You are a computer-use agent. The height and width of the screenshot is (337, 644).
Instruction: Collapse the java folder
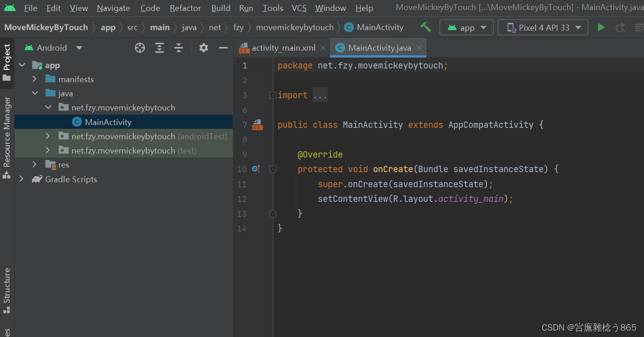point(35,93)
